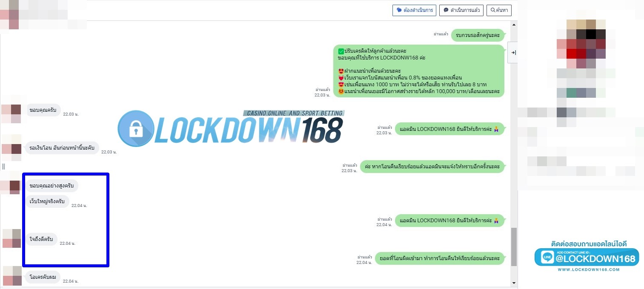Click the left panel resize handle

3,166
